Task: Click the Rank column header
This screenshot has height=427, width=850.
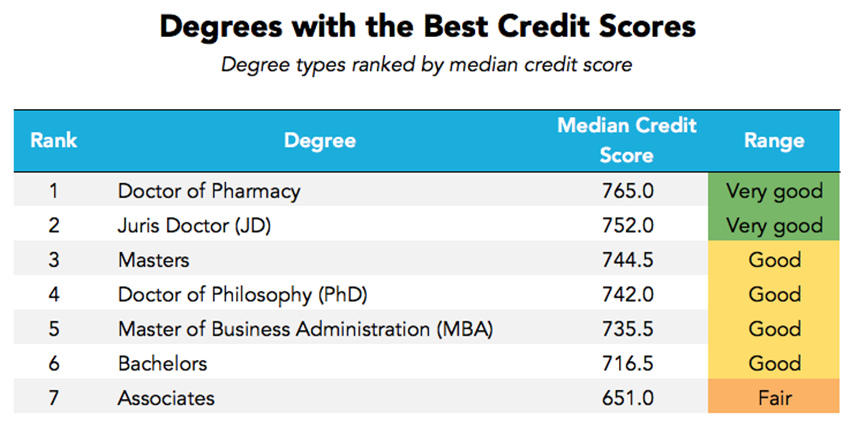Action: pyautogui.click(x=54, y=140)
